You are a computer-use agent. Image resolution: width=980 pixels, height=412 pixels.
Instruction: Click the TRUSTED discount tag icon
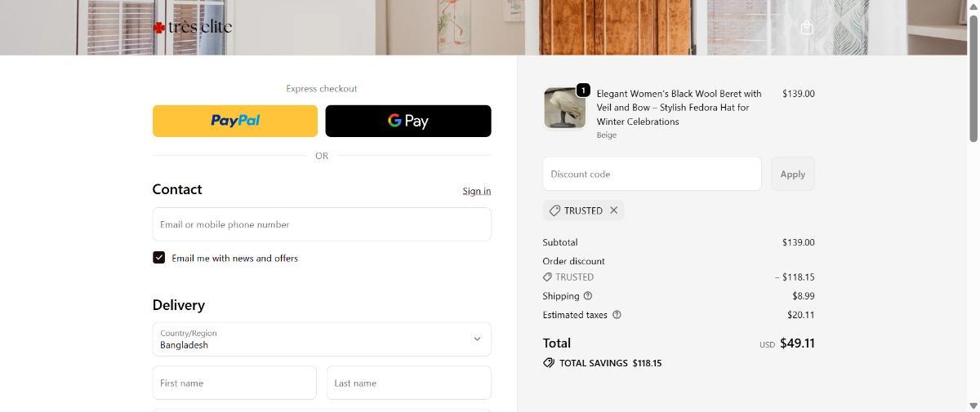[x=555, y=210]
